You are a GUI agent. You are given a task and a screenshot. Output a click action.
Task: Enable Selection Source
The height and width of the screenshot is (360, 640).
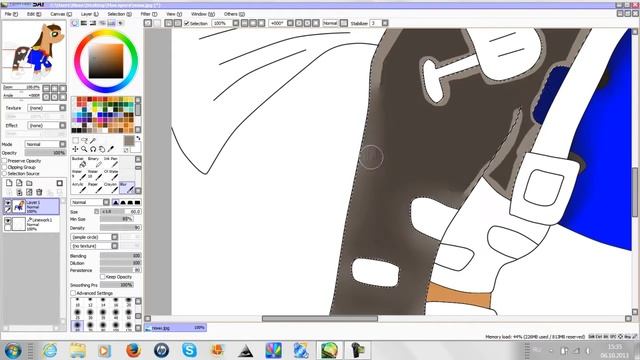point(4,173)
